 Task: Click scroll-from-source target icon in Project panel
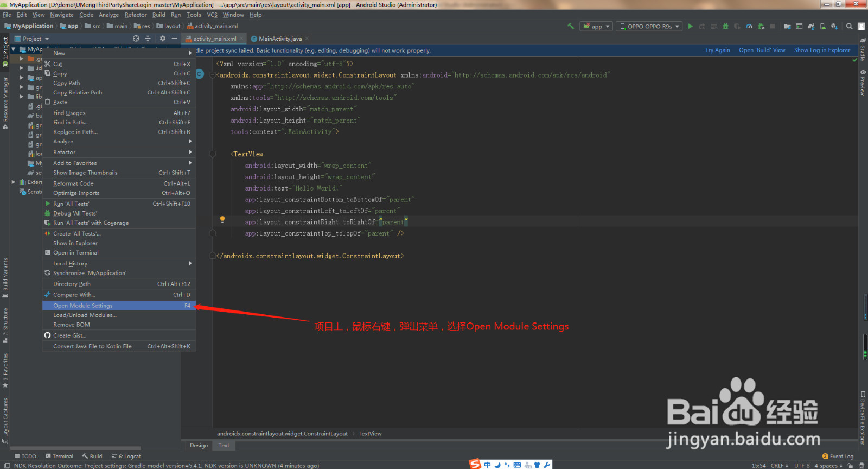tap(136, 39)
